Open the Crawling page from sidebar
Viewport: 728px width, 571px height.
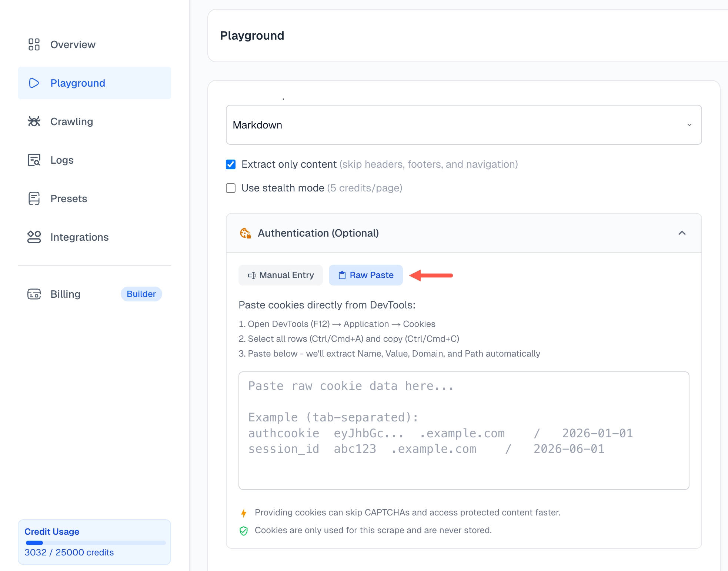[x=72, y=121]
